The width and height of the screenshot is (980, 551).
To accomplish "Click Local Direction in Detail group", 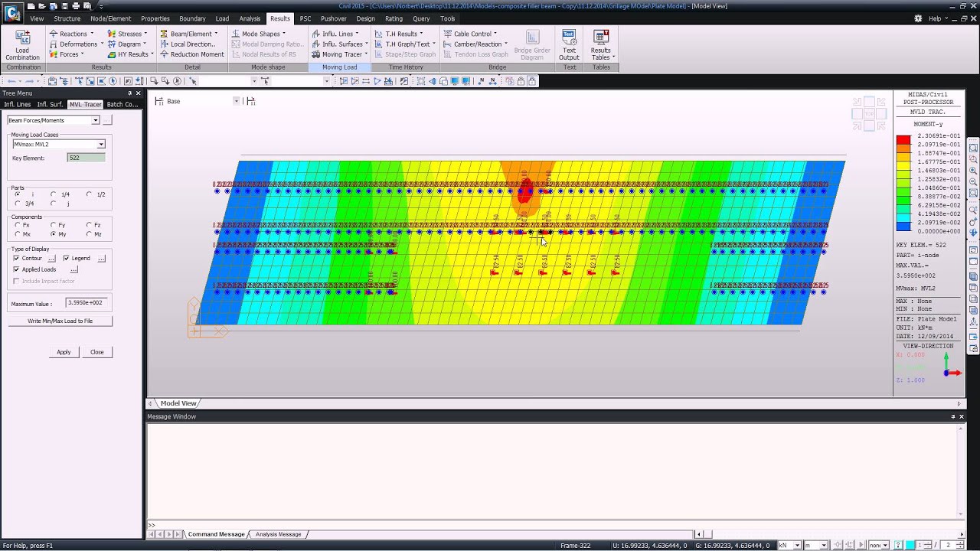I will (188, 44).
